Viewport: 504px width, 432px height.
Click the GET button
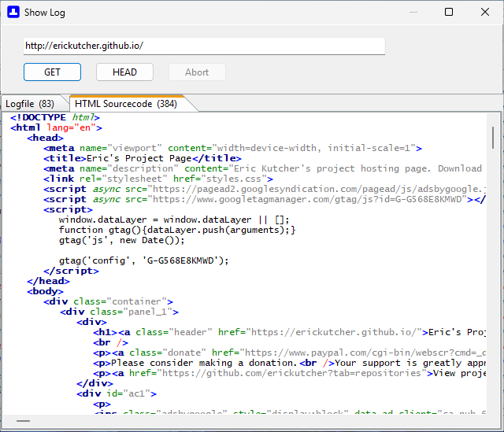tap(52, 72)
